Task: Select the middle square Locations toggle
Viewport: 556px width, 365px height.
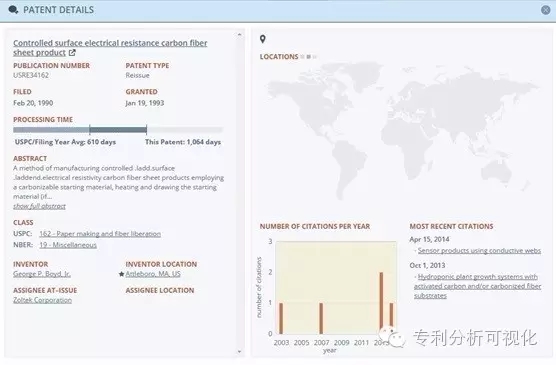Action: [x=308, y=57]
